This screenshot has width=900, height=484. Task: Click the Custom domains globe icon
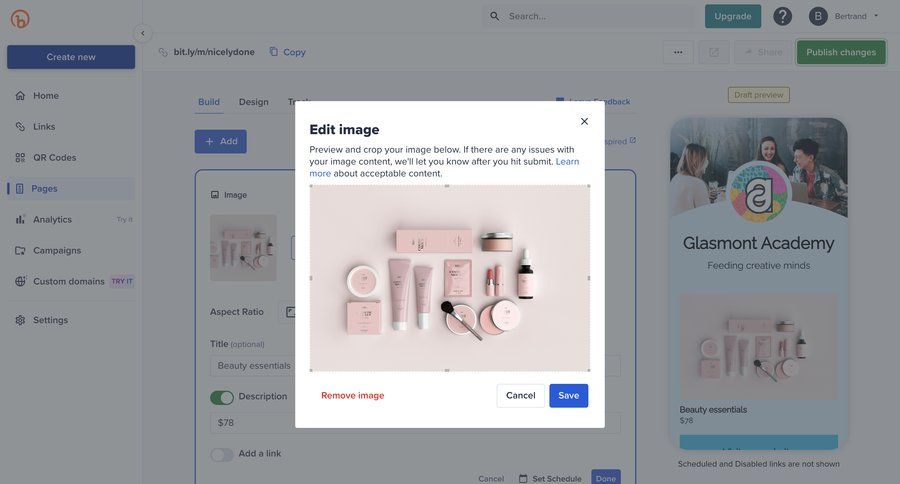(20, 281)
